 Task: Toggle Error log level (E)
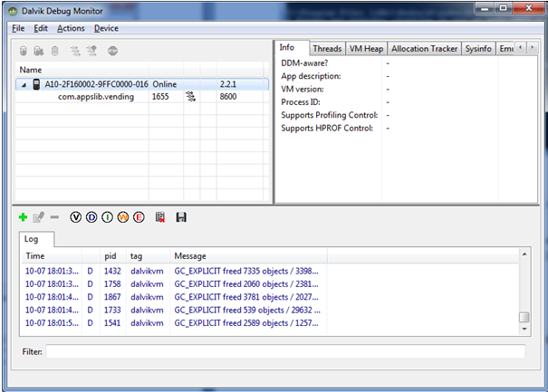(139, 217)
